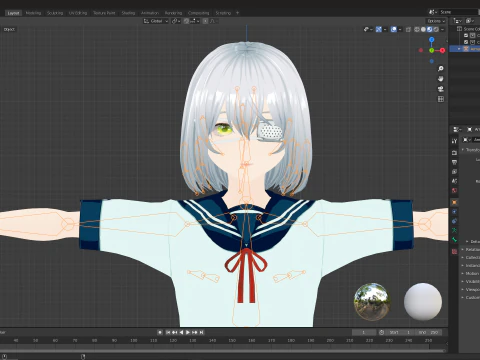This screenshot has height=360, width=480.
Task: Switch to material preview shading
Action: coord(430,29)
